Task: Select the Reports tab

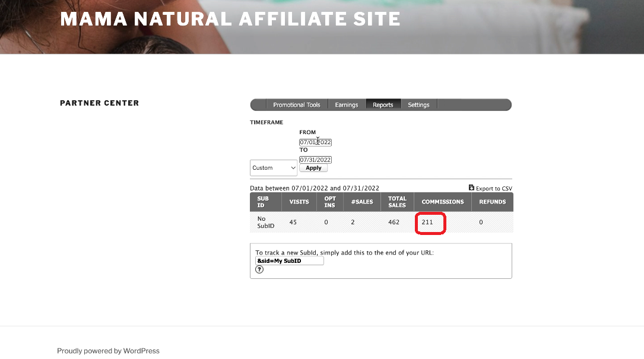Action: tap(383, 105)
